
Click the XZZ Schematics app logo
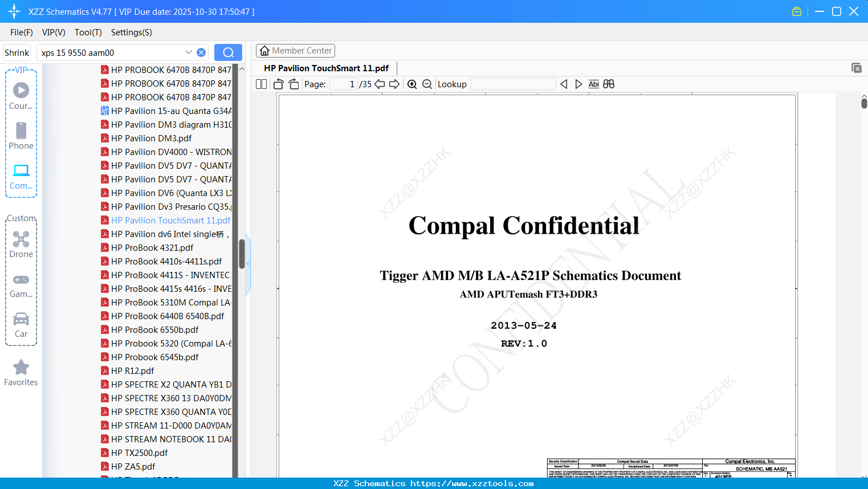coord(14,11)
